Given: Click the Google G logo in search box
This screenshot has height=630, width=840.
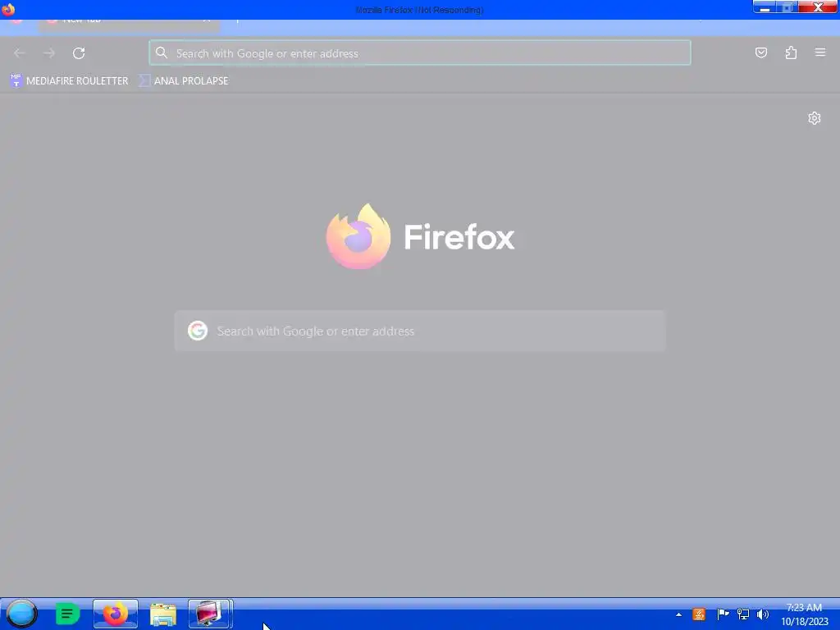Looking at the screenshot, I should click(x=198, y=331).
